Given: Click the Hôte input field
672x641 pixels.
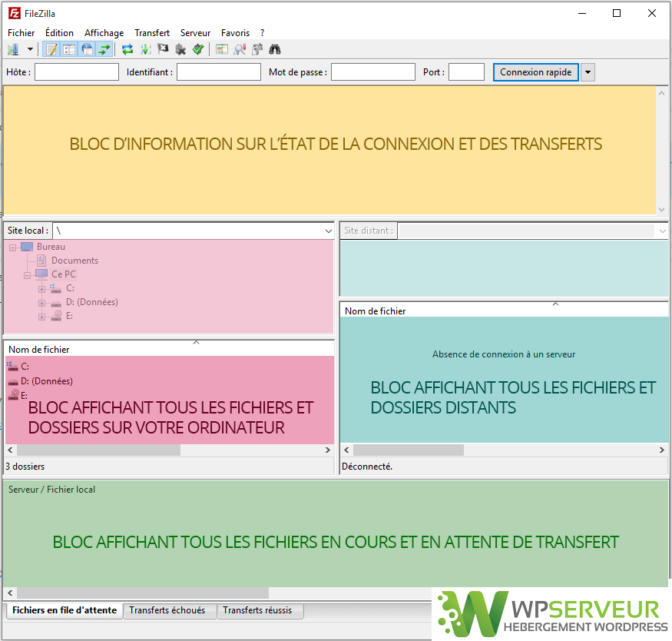Looking at the screenshot, I should click(x=77, y=72).
